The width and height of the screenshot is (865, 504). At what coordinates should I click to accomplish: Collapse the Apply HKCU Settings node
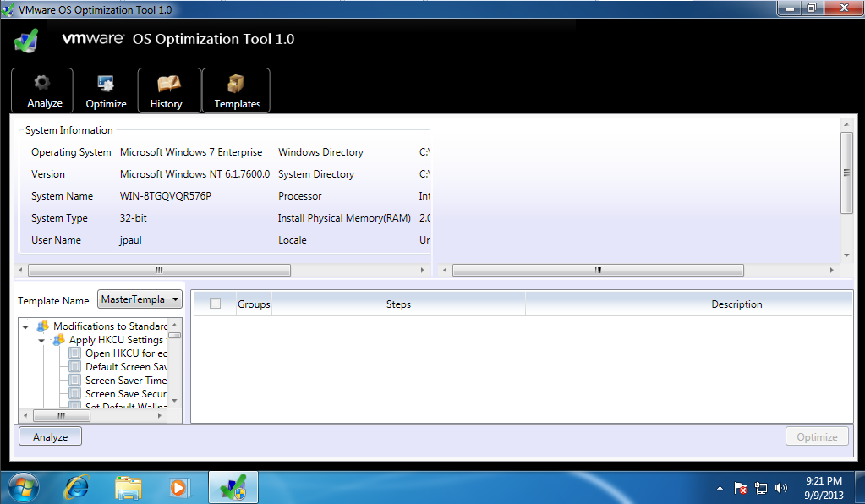[x=41, y=340]
